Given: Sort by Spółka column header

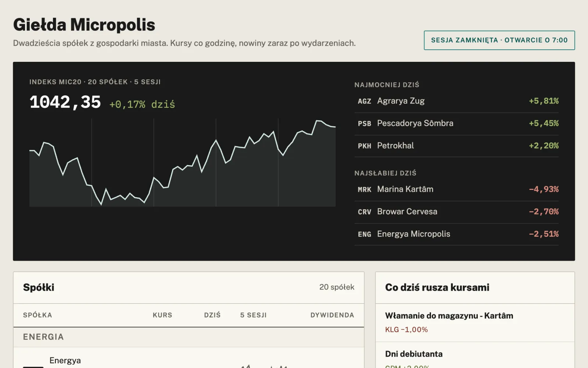Looking at the screenshot, I should tap(37, 315).
